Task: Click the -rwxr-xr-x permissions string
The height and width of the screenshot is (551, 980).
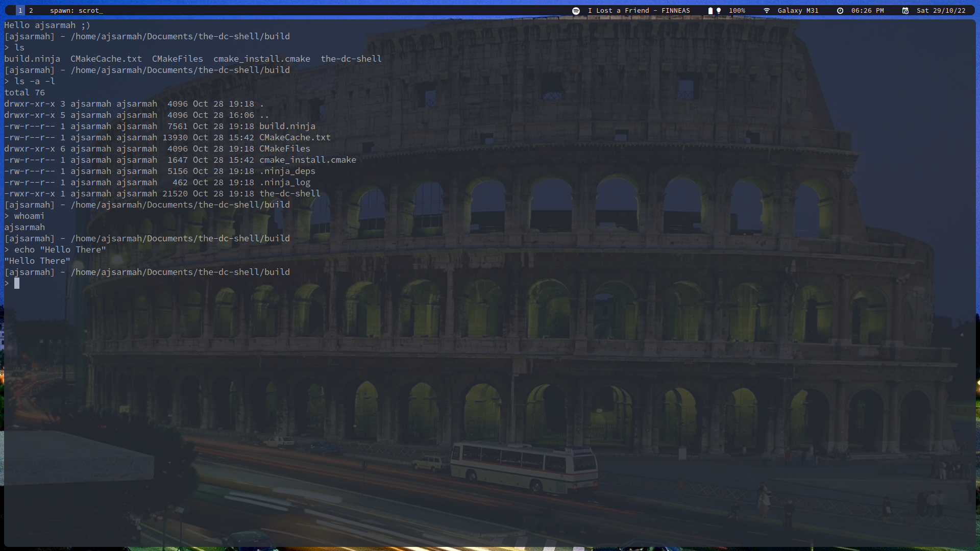Action: [30, 193]
